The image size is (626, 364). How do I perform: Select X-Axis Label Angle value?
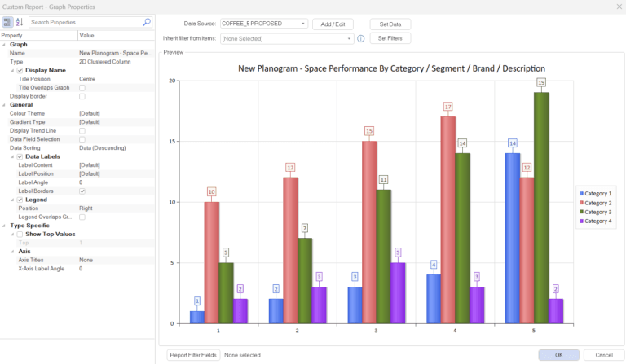[x=81, y=269]
